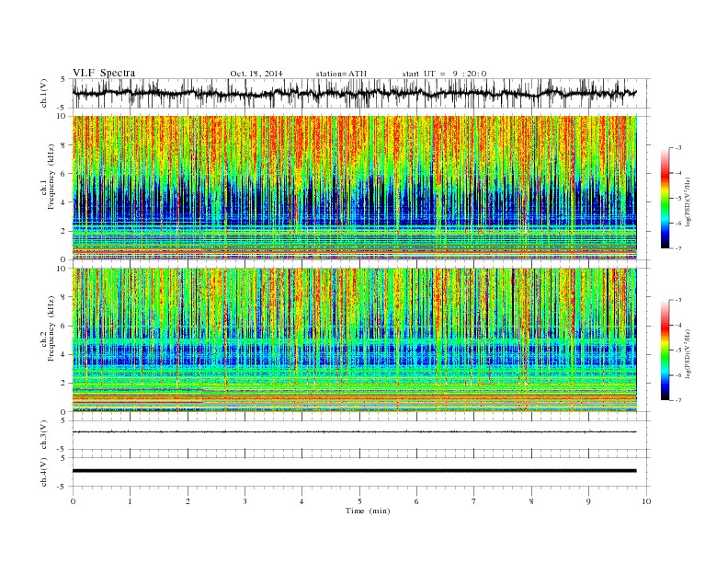Click the "VLF Spectra" title text
This screenshot has width=728, height=563.
(x=104, y=73)
